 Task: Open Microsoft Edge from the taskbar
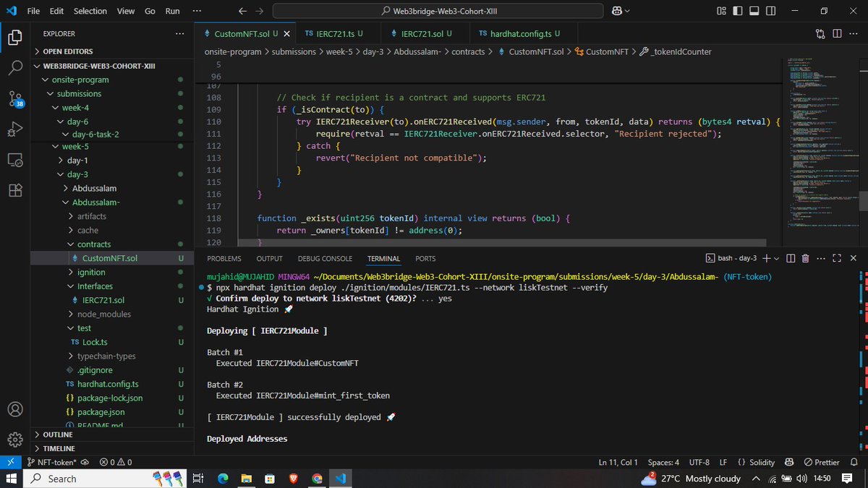222,479
